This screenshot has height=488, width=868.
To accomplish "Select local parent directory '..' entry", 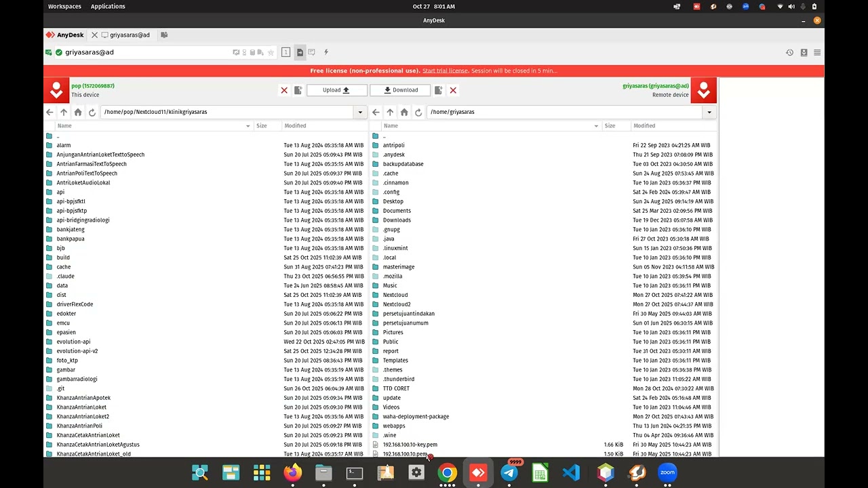I will pos(58,136).
